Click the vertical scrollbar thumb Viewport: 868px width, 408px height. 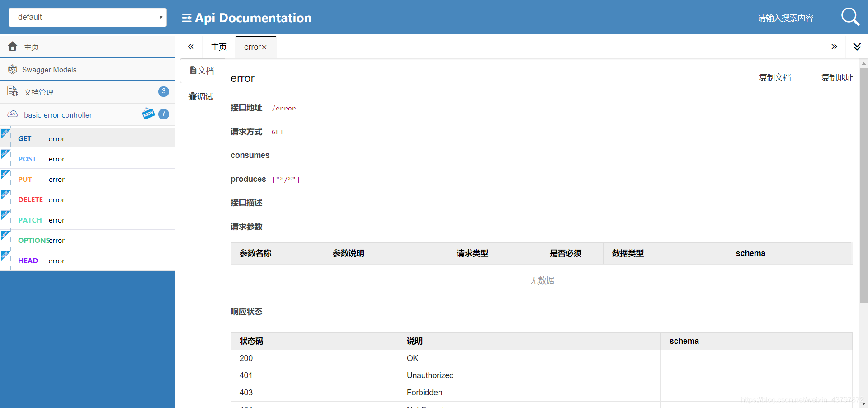pyautogui.click(x=863, y=185)
